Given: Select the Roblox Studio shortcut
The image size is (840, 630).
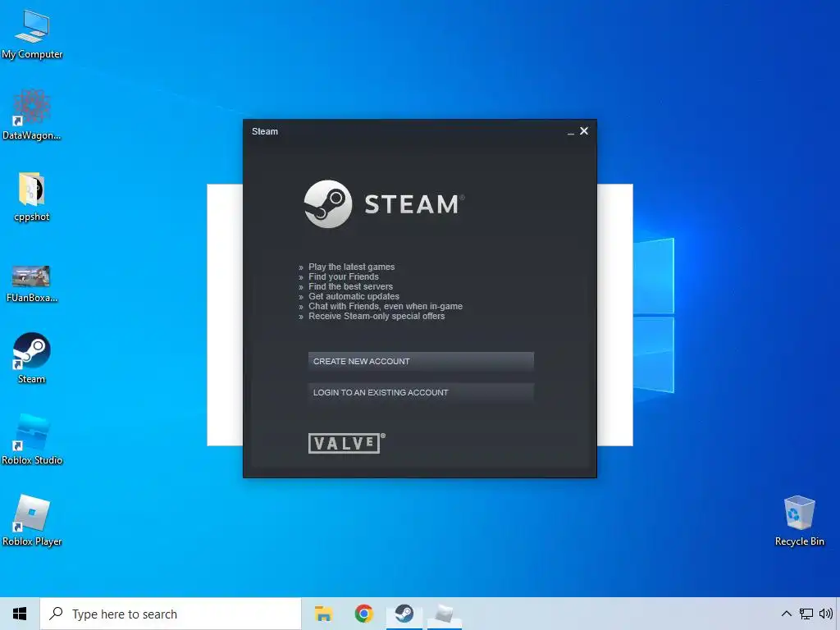Looking at the screenshot, I should (x=32, y=440).
